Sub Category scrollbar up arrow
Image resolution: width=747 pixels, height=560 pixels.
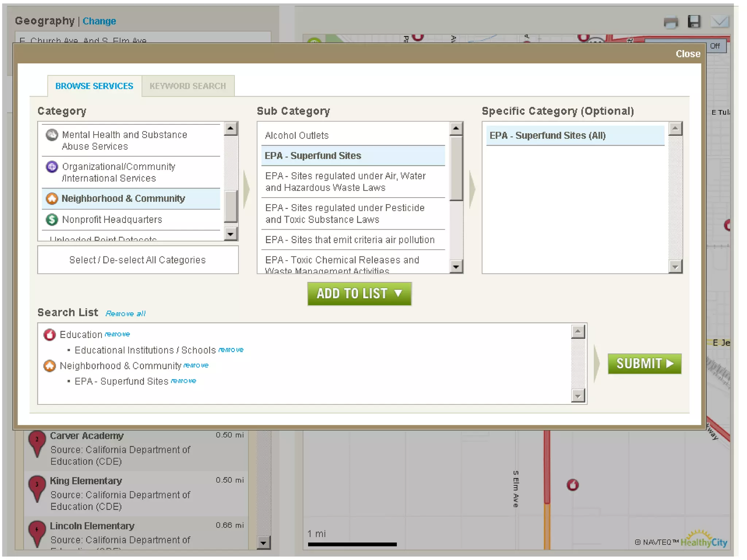(x=456, y=129)
